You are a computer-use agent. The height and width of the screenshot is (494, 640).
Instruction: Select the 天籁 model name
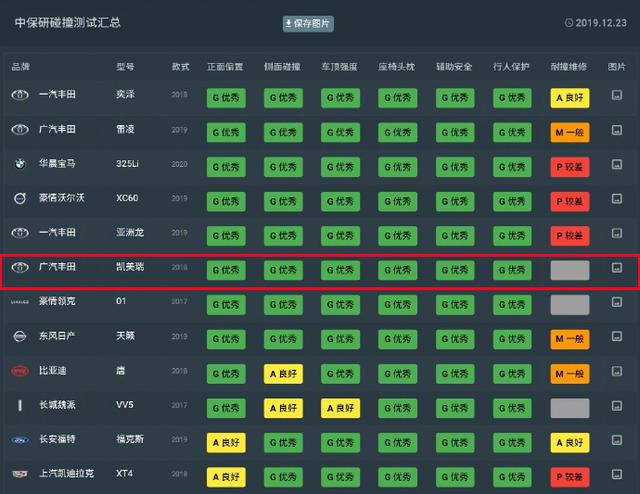(125, 336)
